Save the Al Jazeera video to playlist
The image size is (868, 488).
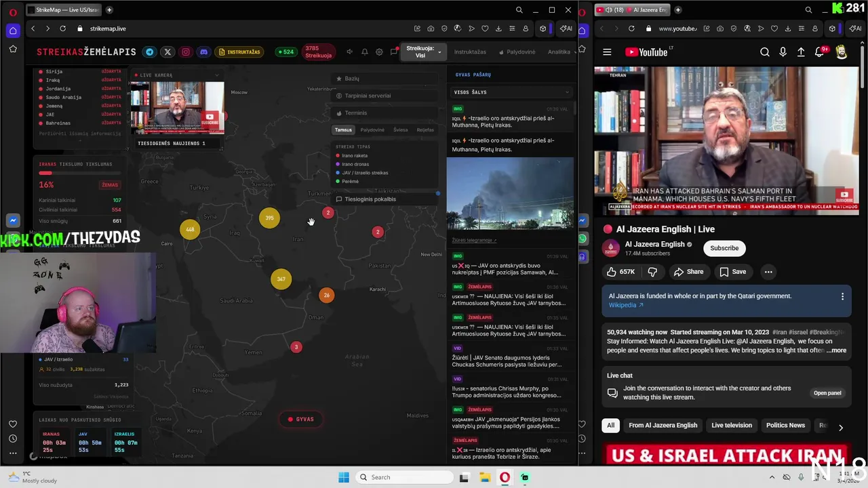point(733,272)
